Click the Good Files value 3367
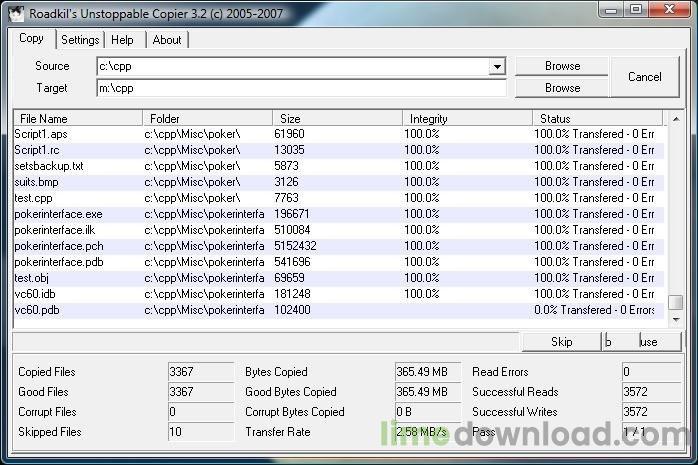The image size is (698, 465). tap(201, 392)
